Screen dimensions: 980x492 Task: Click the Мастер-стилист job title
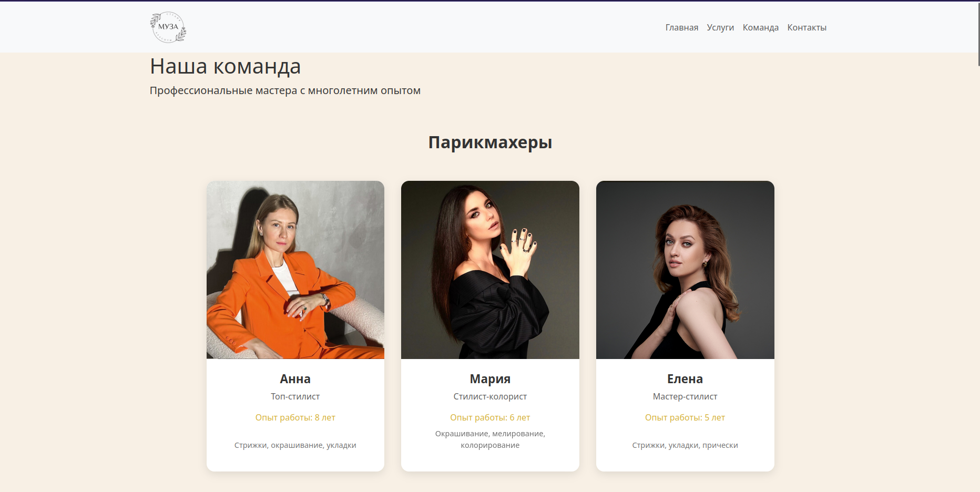685,396
